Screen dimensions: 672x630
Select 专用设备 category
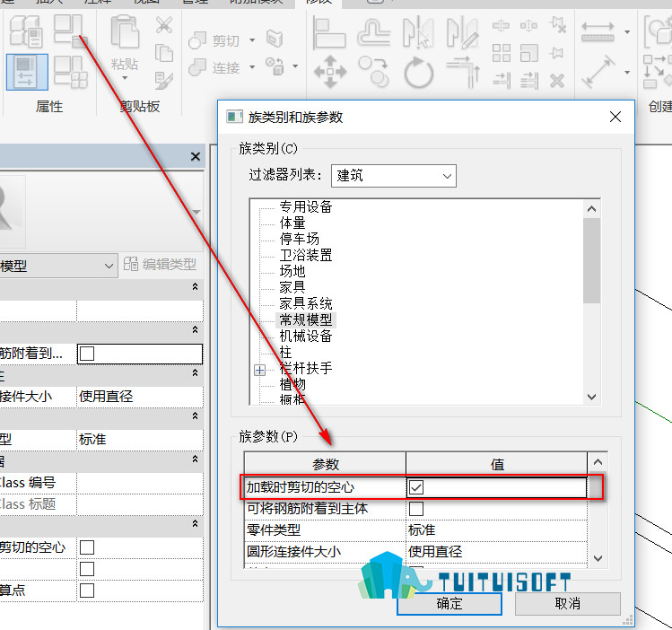306,206
